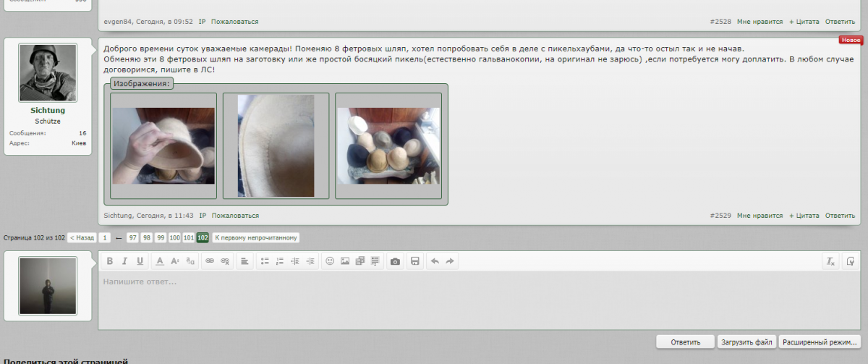Image resolution: width=868 pixels, height=364 pixels.
Task: Undo the last editor action
Action: 435,261
